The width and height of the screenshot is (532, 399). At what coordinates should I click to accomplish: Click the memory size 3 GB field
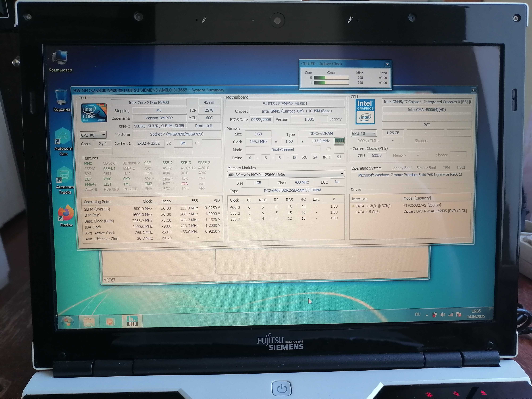[x=258, y=134]
